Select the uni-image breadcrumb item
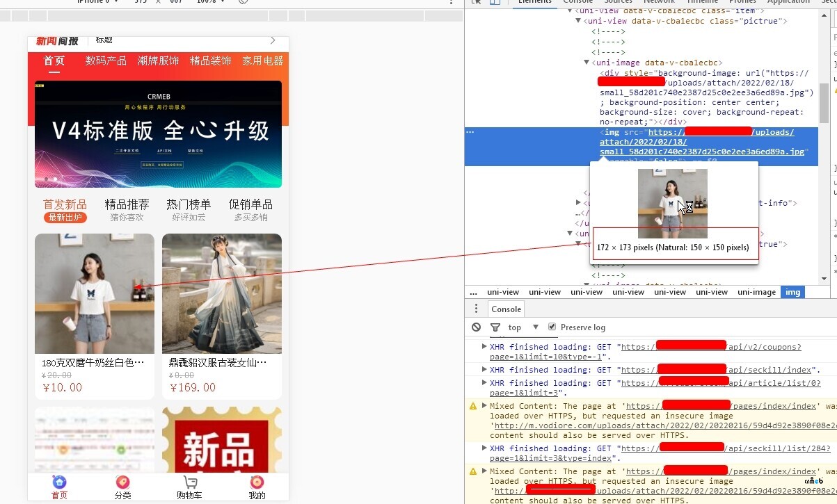The width and height of the screenshot is (837, 504). [756, 292]
